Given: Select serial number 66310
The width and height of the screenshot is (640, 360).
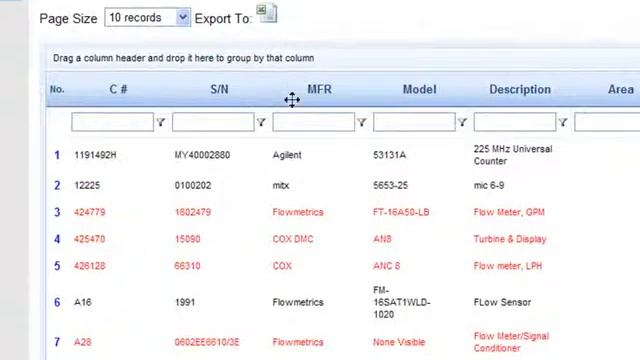Looking at the screenshot, I should point(187,266).
